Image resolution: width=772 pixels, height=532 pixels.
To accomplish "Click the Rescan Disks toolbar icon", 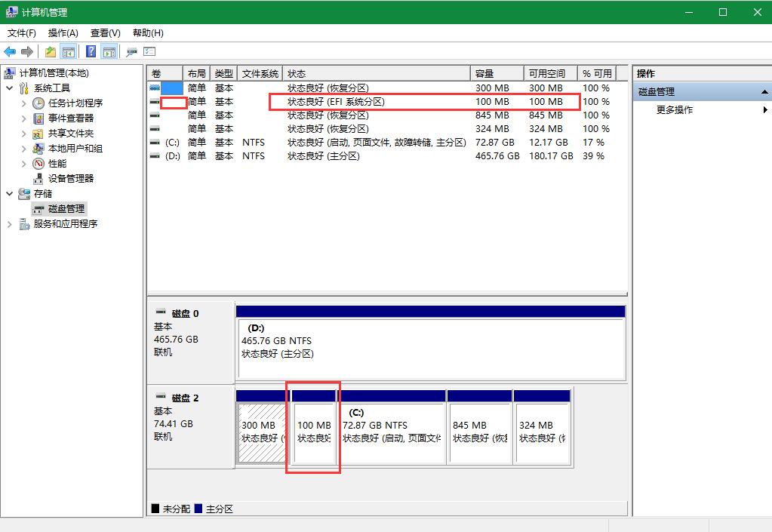I will 131,52.
